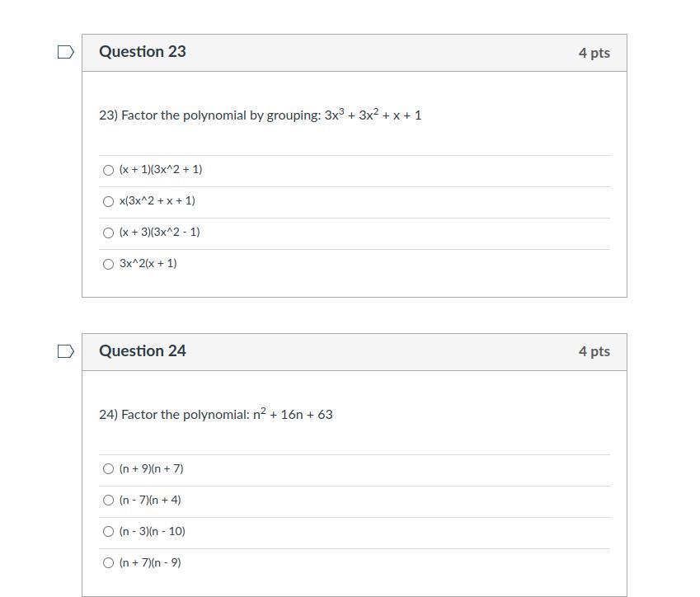The image size is (700, 597).
Task: Flag Question 23 with the bookmark icon
Action: click(x=66, y=52)
